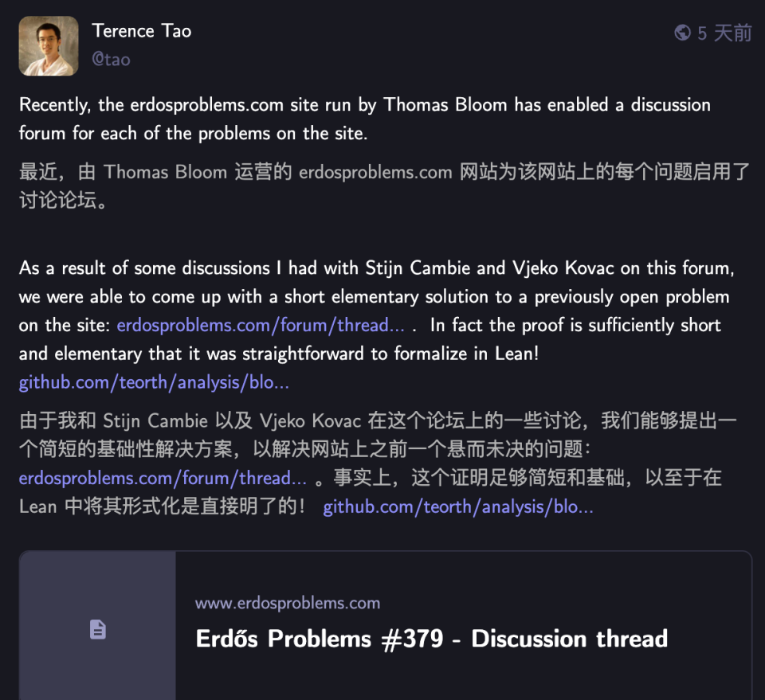Click "Vjeko Kovac" in the Chinese translation
The height and width of the screenshot is (700, 765).
[x=310, y=420]
